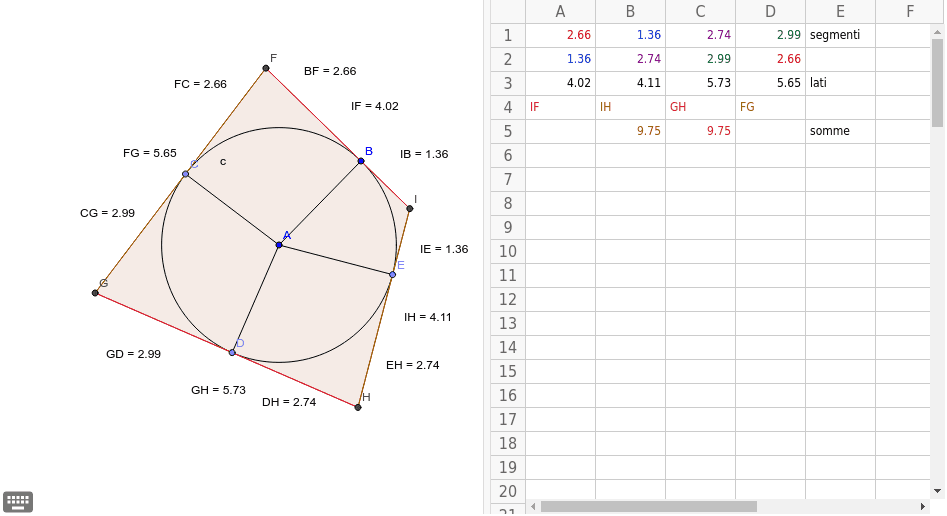Click the spreadsheet scroll-down arrow
The height and width of the screenshot is (516, 947).
pyautogui.click(x=937, y=491)
